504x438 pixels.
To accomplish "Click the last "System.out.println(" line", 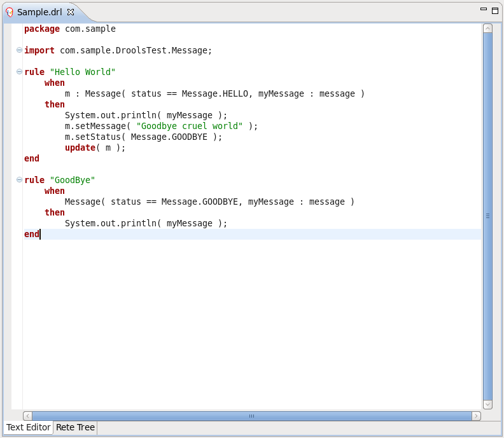I will click(x=146, y=224).
